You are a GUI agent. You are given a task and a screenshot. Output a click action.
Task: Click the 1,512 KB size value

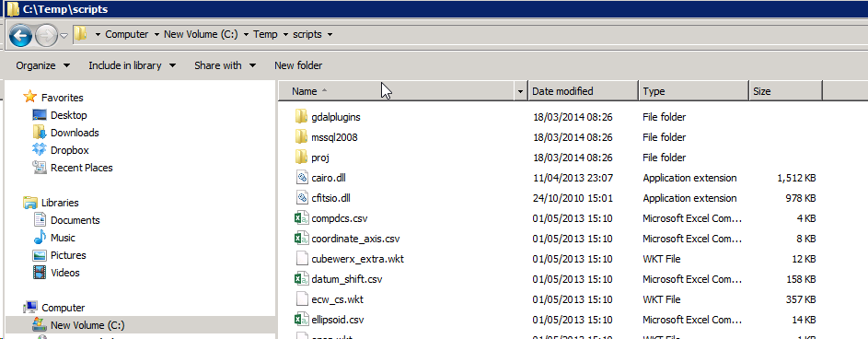(x=796, y=178)
